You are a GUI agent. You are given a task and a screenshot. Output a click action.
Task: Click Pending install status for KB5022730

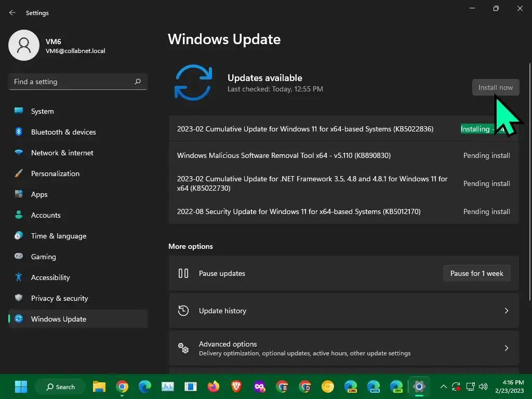tap(486, 183)
